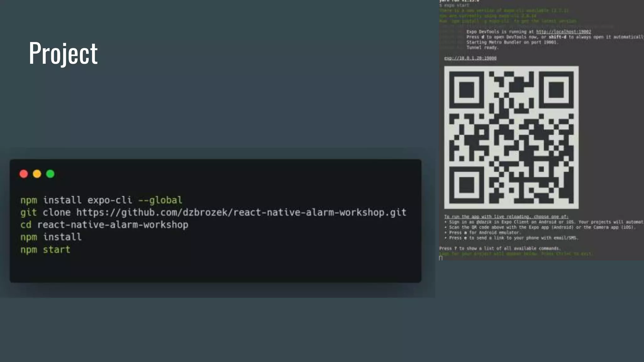Viewport: 644px width, 362px height.
Task: Click the terminal cursor block at bottom
Action: point(441,258)
